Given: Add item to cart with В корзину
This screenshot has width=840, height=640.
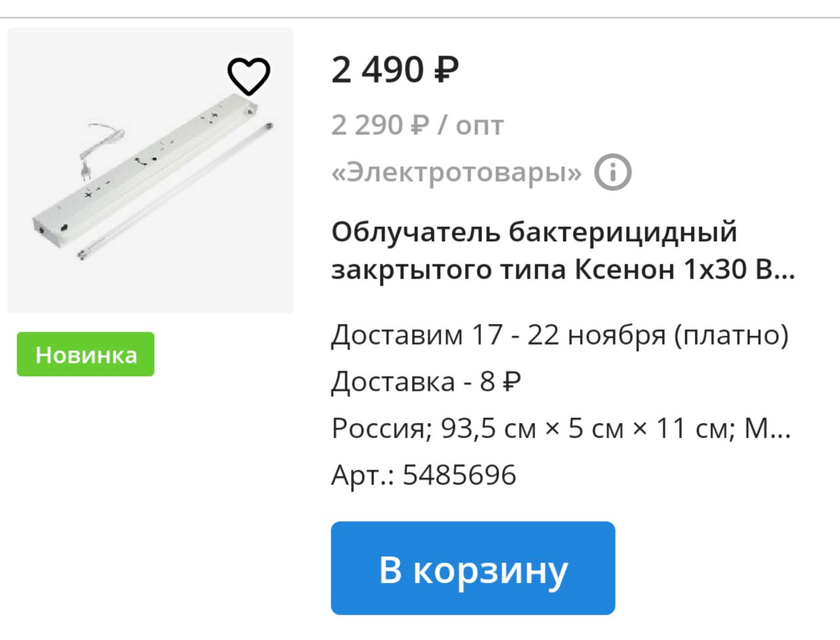Looking at the screenshot, I should [472, 568].
